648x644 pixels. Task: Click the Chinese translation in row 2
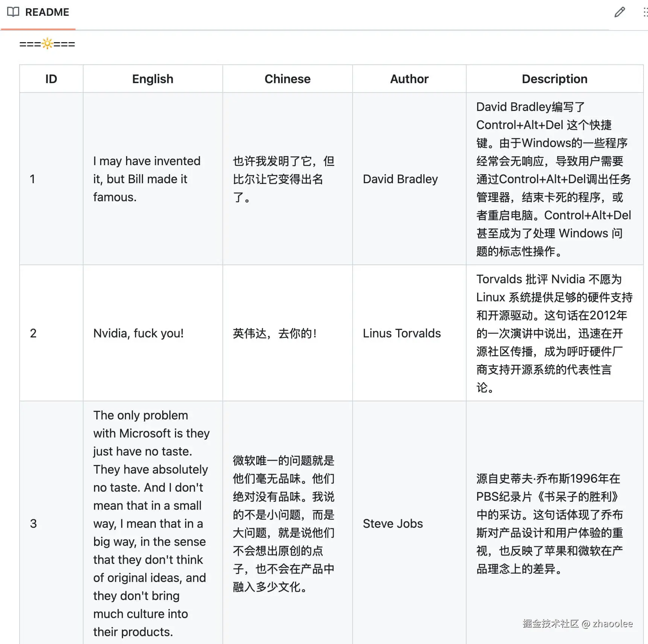(x=274, y=333)
